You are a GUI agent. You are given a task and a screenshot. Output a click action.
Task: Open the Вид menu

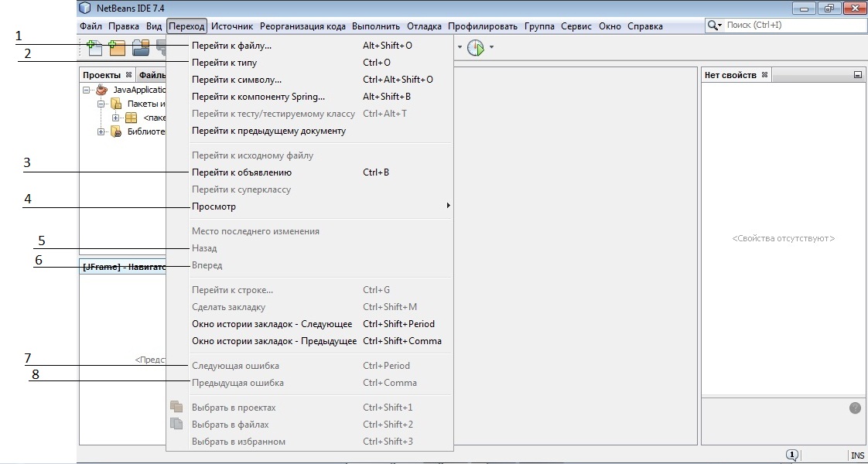pyautogui.click(x=154, y=26)
